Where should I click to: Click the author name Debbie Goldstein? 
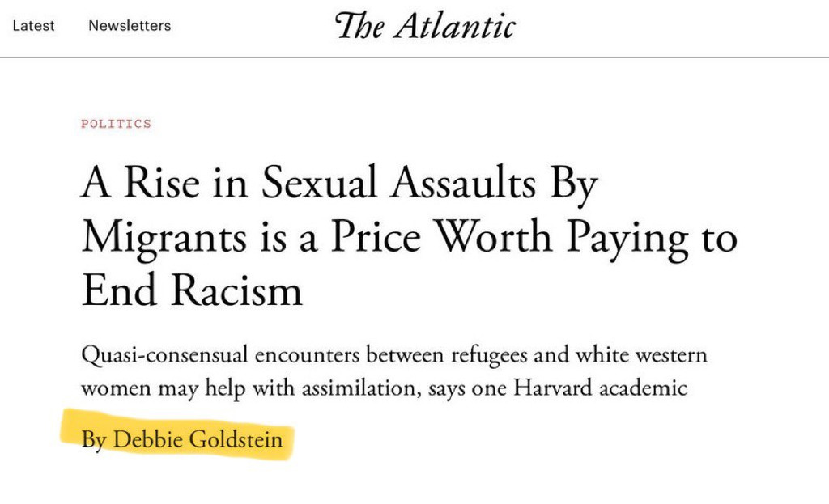tap(198, 440)
